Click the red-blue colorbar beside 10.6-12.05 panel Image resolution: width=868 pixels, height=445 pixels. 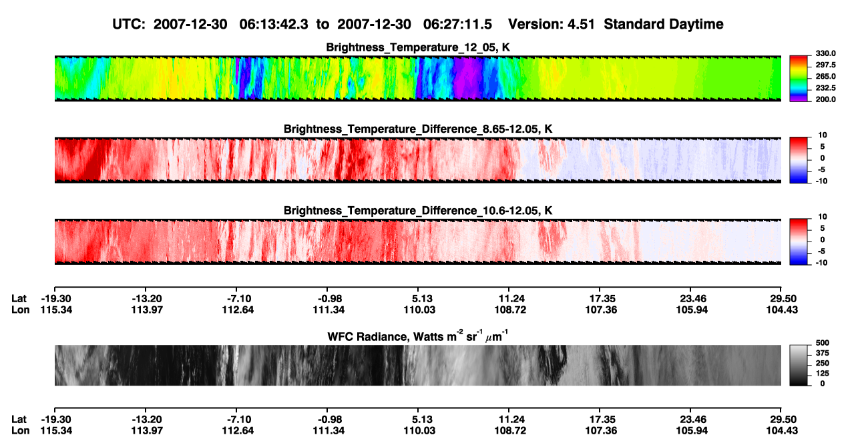pos(797,242)
